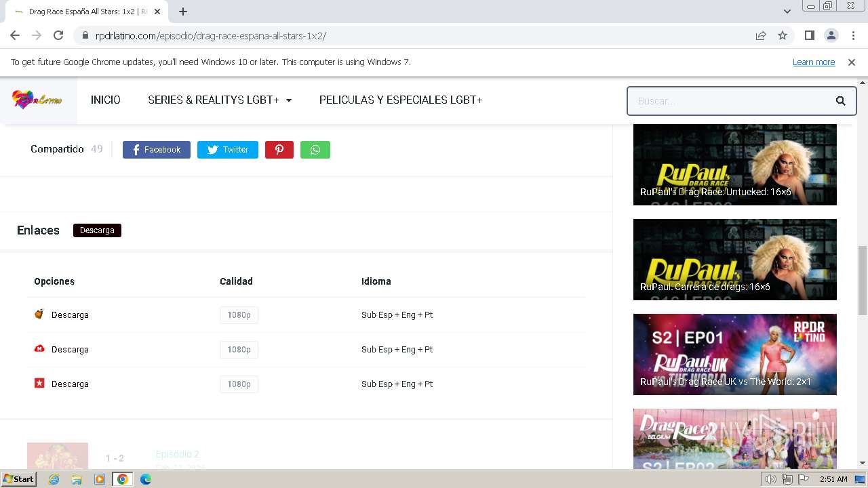Open the volume control in system tray
The image size is (868, 488).
click(770, 479)
